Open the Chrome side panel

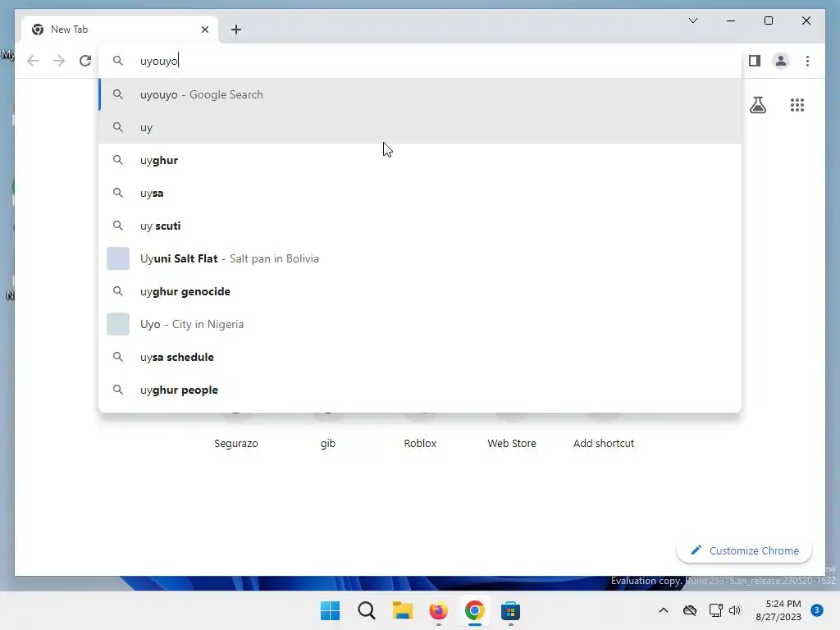[x=755, y=61]
